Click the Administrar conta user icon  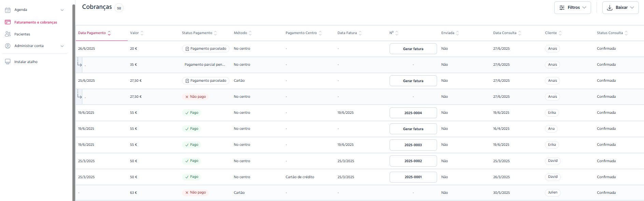pyautogui.click(x=8, y=46)
